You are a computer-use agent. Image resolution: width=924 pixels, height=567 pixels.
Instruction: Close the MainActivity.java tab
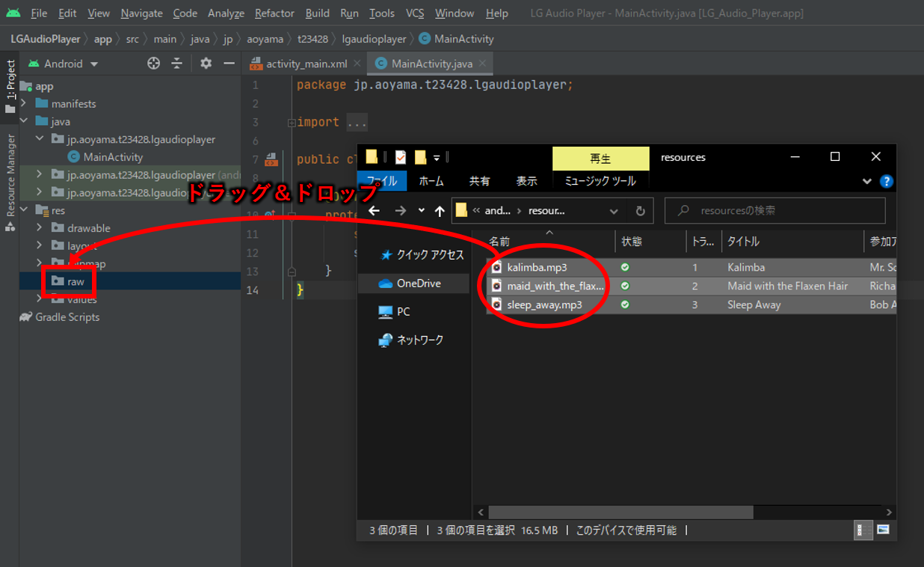tap(483, 64)
